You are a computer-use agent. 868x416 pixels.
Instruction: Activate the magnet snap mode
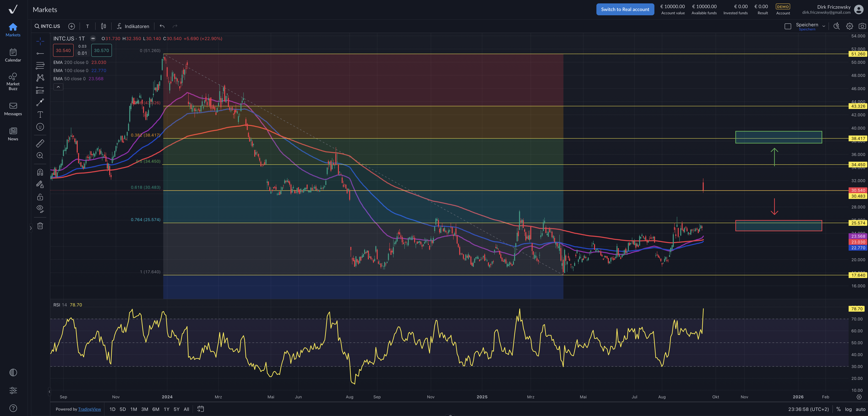[40, 172]
